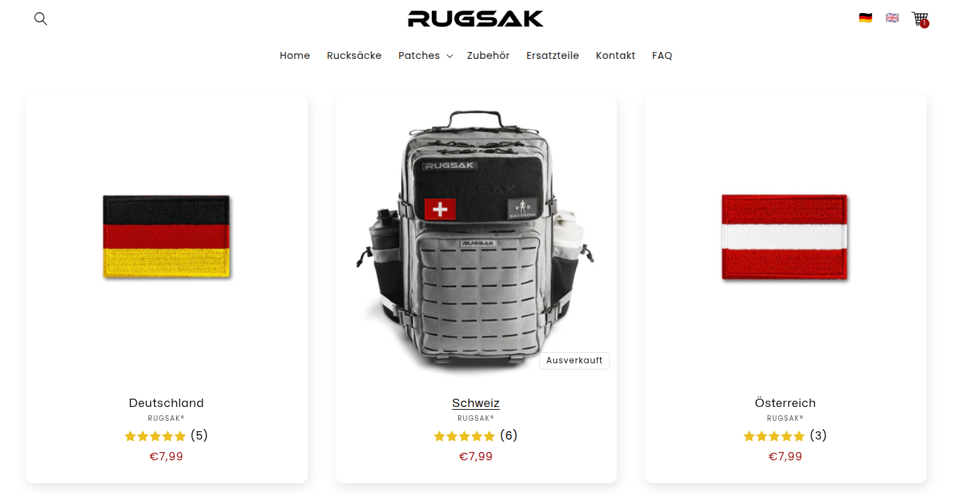Image resolution: width=980 pixels, height=495 pixels.
Task: Open the Deutschland product title link
Action: click(166, 403)
